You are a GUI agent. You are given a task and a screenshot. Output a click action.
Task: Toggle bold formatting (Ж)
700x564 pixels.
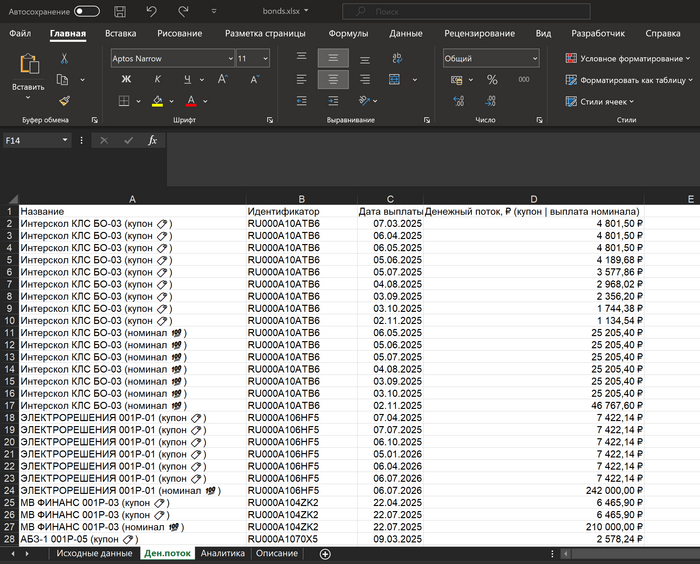(x=126, y=80)
